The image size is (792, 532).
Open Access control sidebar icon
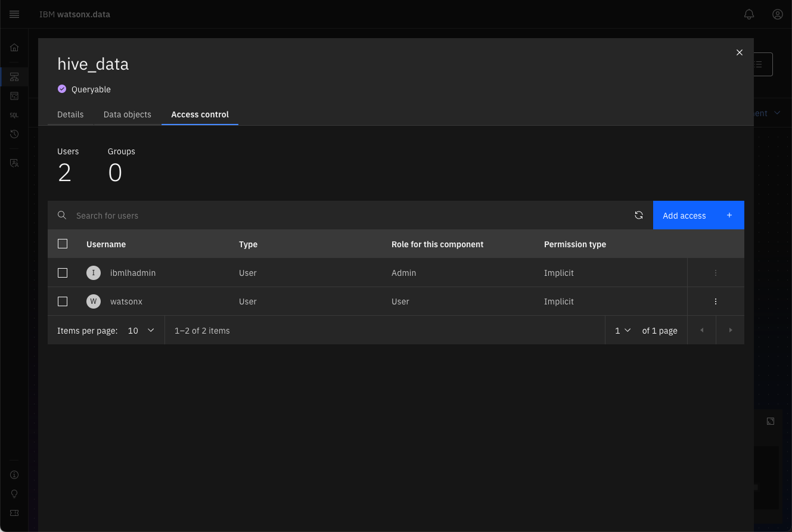[x=14, y=163]
